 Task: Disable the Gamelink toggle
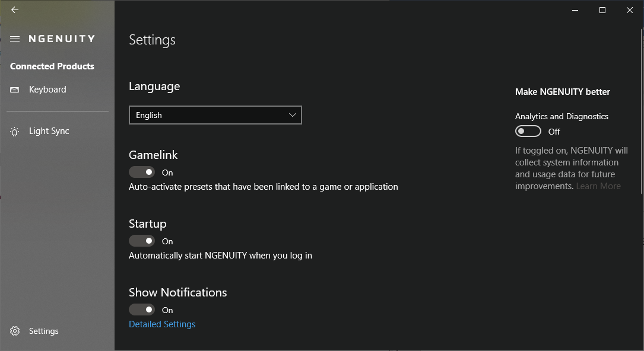click(x=142, y=173)
